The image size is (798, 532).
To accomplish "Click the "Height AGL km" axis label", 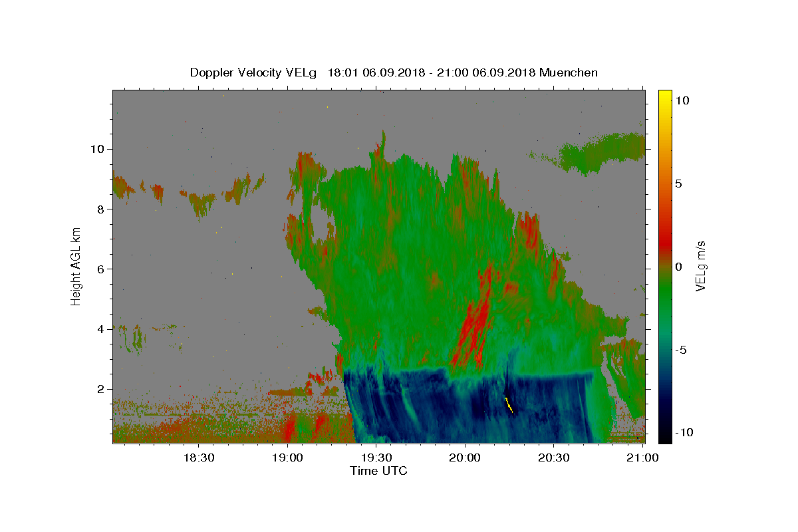I will coord(76,266).
